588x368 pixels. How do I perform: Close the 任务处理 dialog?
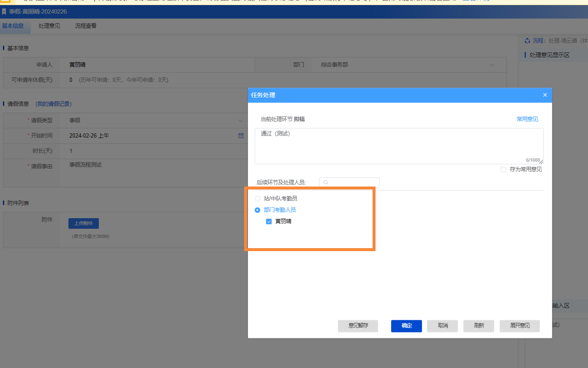(545, 95)
